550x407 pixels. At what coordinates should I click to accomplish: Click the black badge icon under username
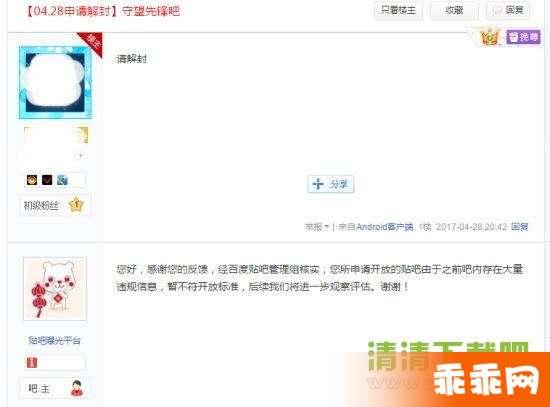[x=47, y=180]
